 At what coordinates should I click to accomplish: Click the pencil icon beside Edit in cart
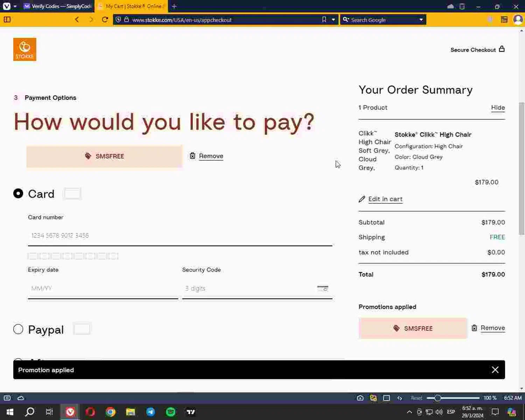[x=362, y=199]
